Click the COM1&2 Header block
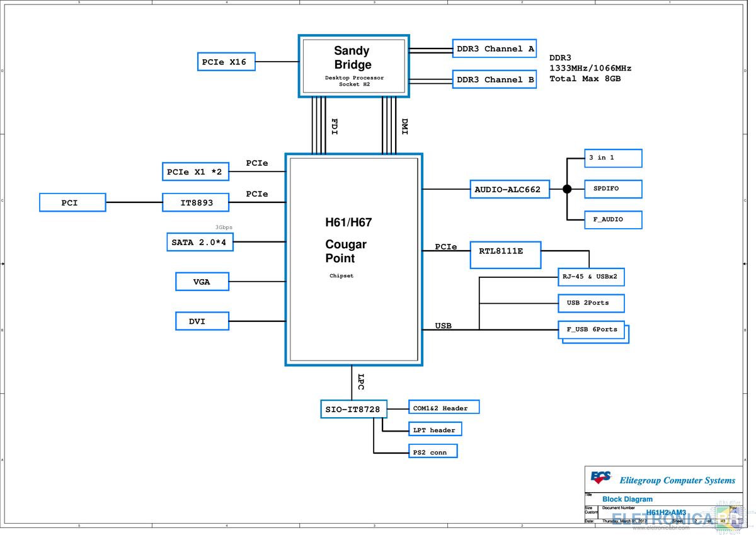 click(x=444, y=407)
